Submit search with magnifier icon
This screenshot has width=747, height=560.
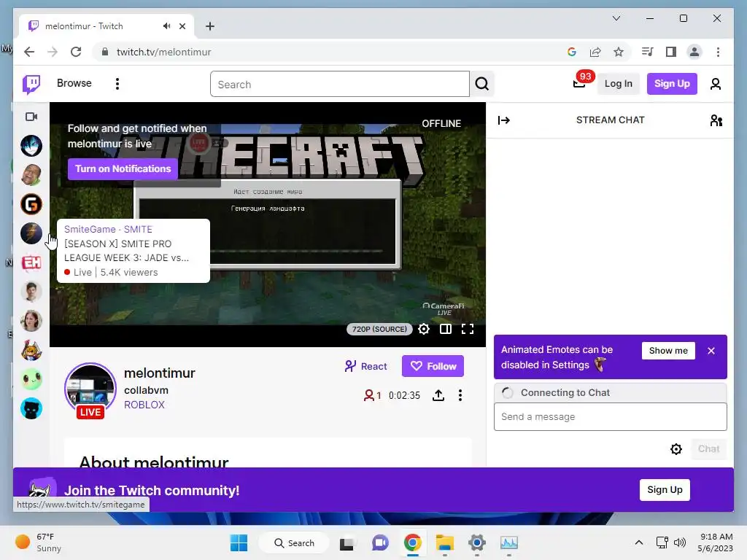point(482,84)
